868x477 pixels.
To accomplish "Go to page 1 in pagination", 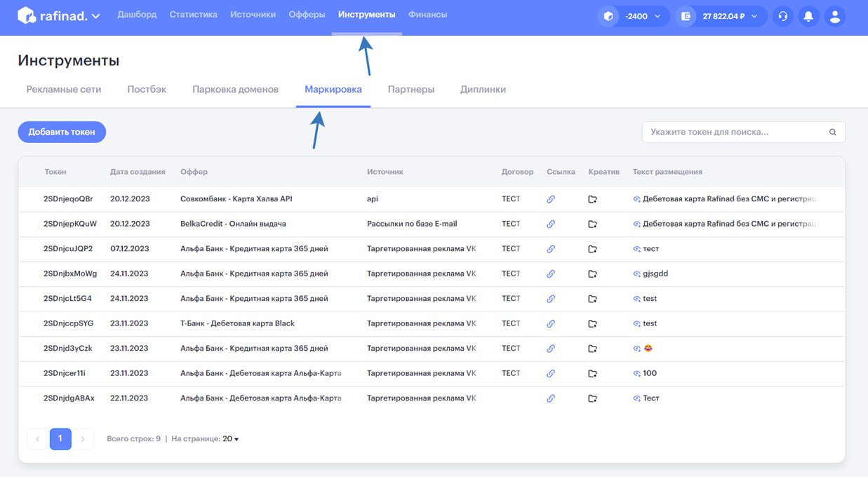I will pyautogui.click(x=60, y=439).
